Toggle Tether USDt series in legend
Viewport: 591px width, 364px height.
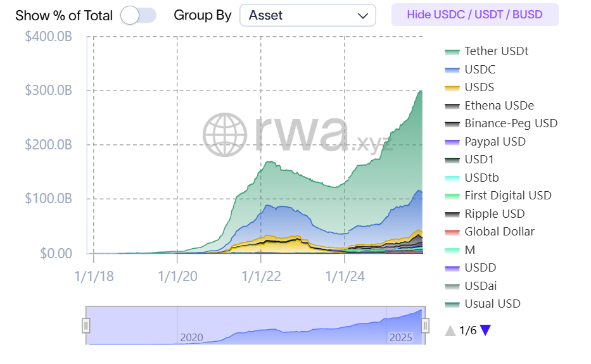tap(496, 51)
